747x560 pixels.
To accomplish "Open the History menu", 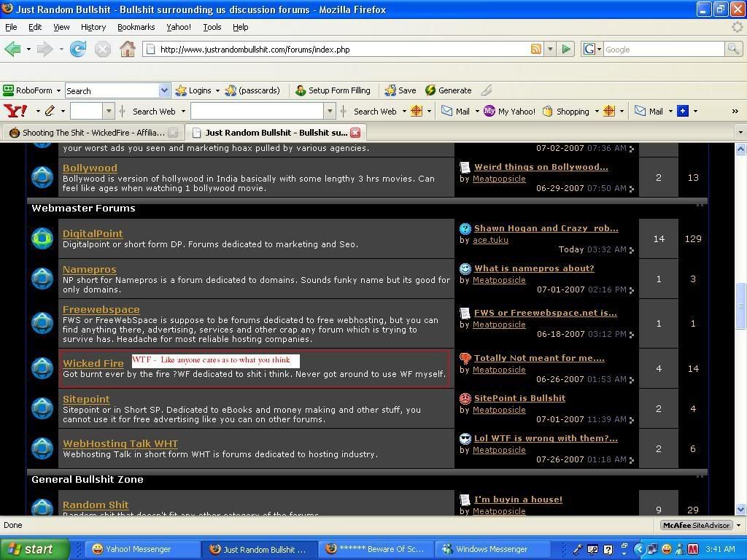I will [93, 27].
